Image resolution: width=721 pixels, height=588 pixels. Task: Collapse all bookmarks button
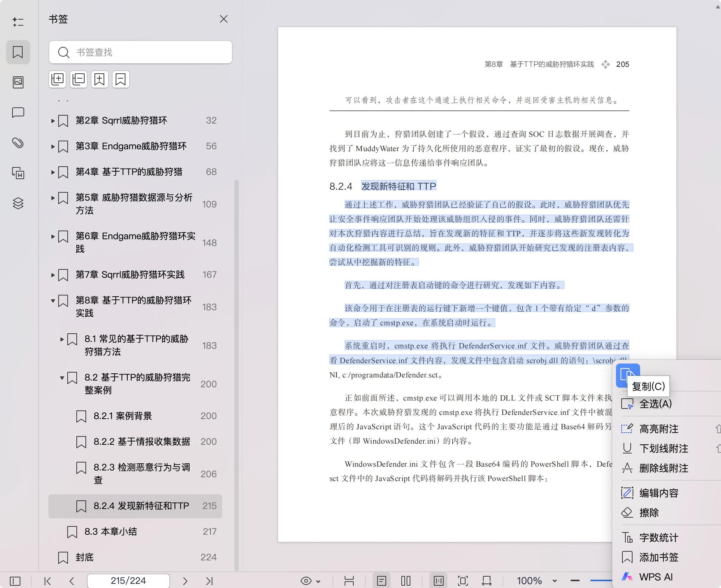(x=79, y=79)
